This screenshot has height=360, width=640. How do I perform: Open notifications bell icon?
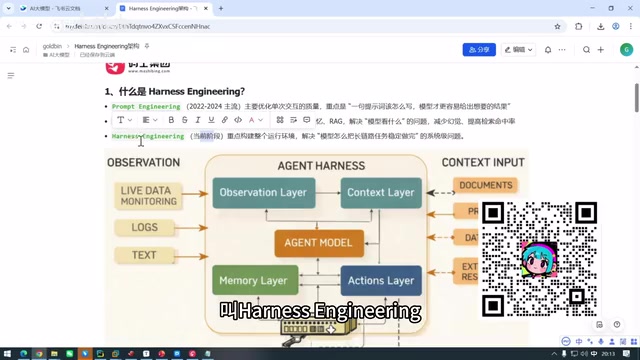click(x=548, y=50)
